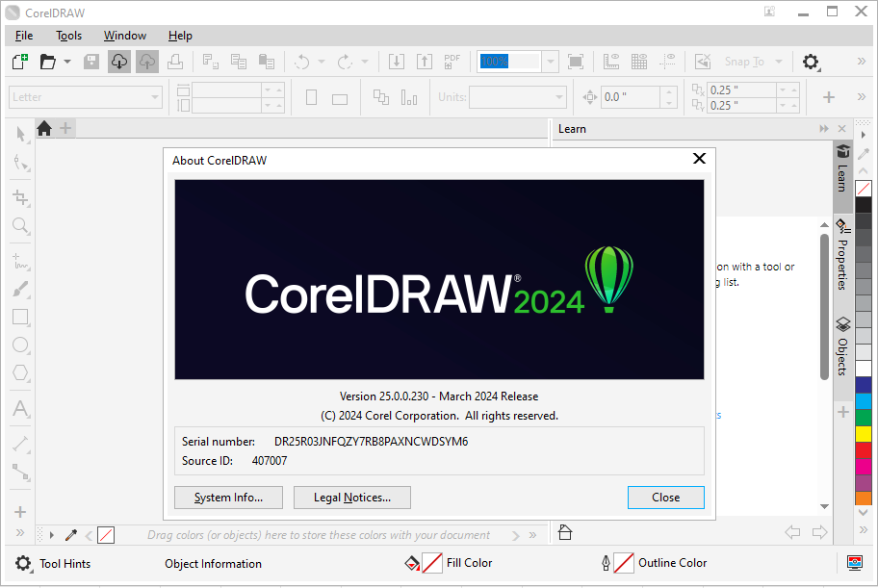
Task: Click the Options gear icon in toolbar
Action: point(811,62)
